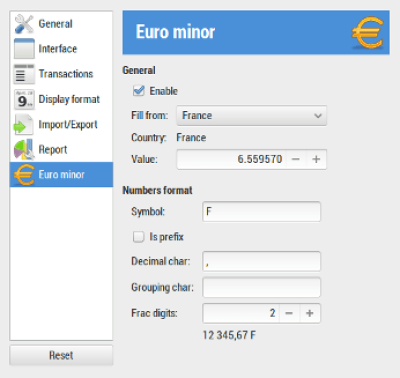Select the Interface window icon

point(24,49)
